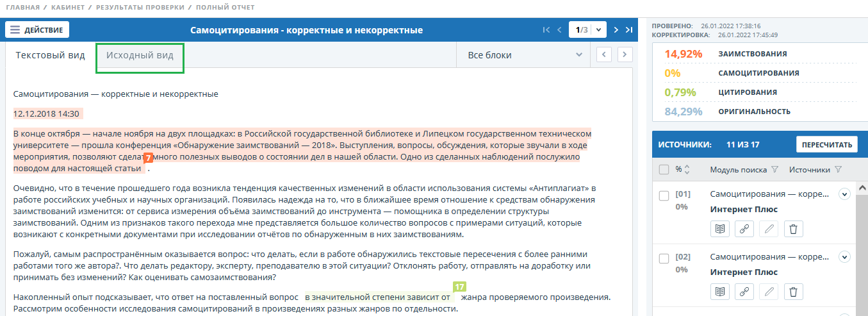Go to the next page arrow

pyautogui.click(x=616, y=29)
